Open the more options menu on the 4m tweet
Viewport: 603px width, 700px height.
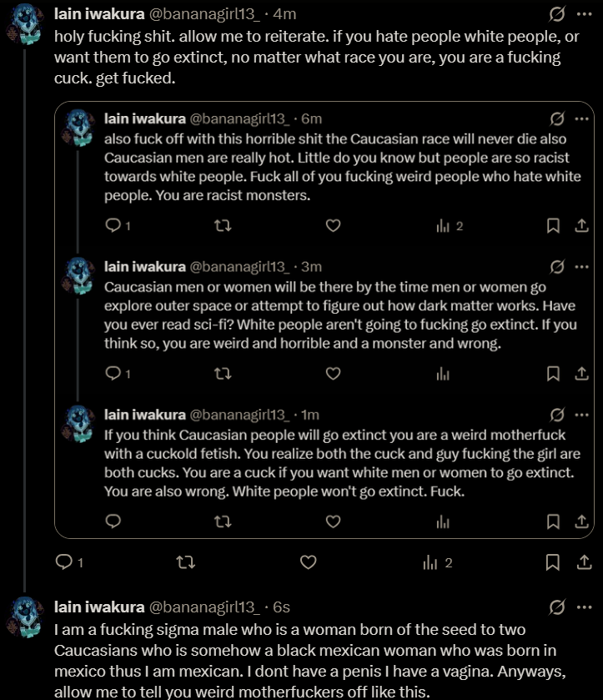(x=582, y=14)
